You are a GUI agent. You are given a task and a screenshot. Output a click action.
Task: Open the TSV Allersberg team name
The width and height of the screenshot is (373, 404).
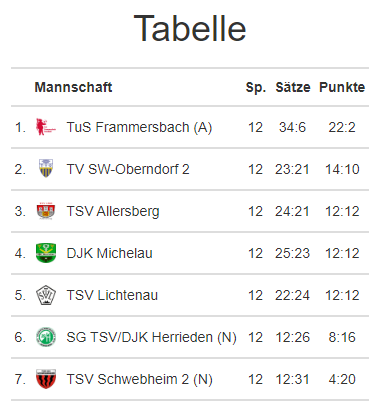(113, 212)
